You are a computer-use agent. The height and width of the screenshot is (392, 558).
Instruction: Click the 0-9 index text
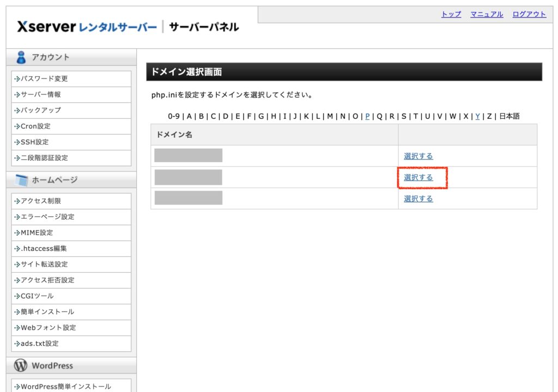(x=174, y=117)
